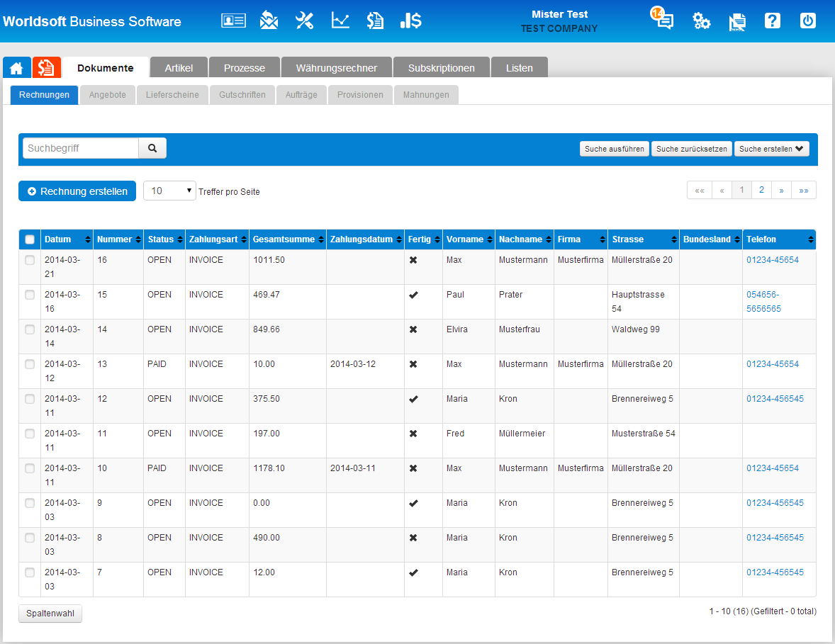Check the box for invoice number 7
The image size is (835, 644).
pos(30,572)
